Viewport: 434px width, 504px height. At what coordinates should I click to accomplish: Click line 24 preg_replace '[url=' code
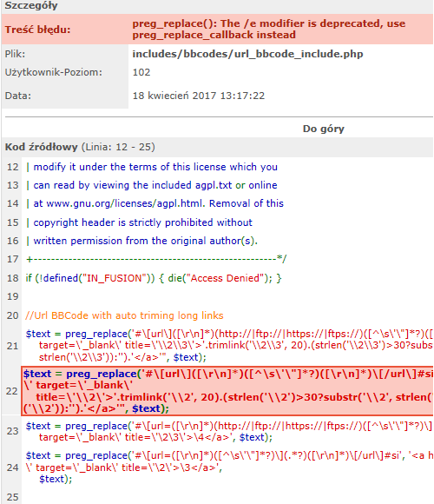point(229,468)
